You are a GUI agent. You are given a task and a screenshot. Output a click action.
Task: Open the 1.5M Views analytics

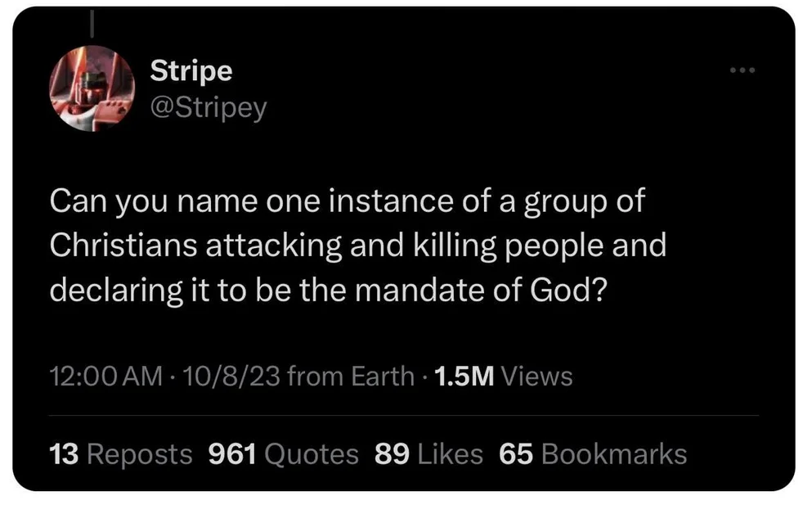tap(504, 376)
